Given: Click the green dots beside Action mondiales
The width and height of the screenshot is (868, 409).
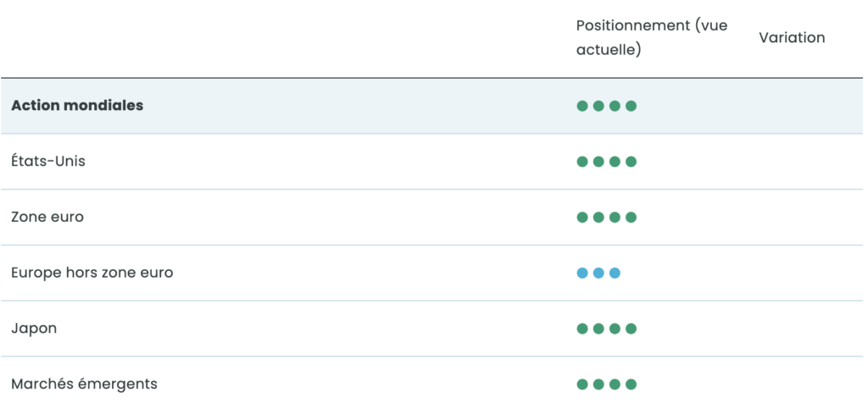Looking at the screenshot, I should (606, 106).
